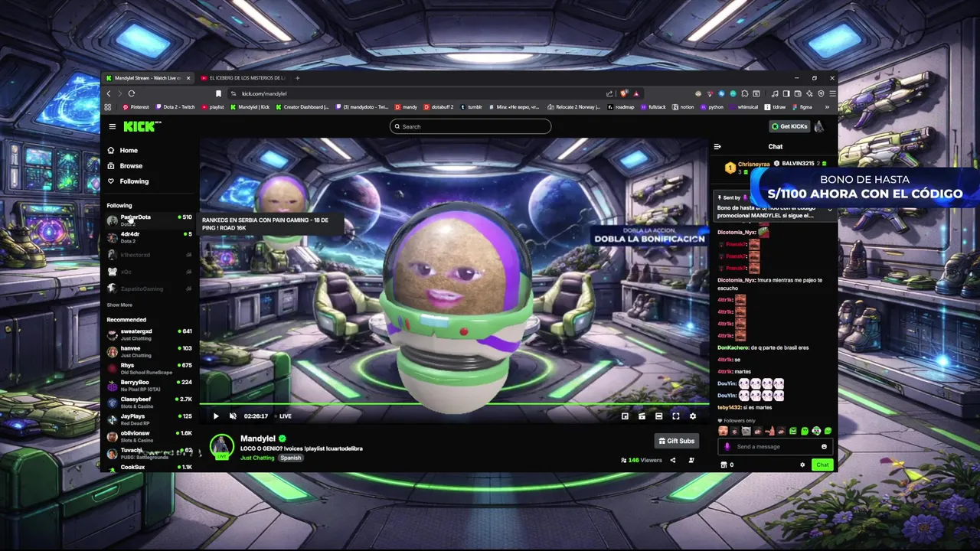Open a new browser tab
Screen dimensions: 980x551
298,78
